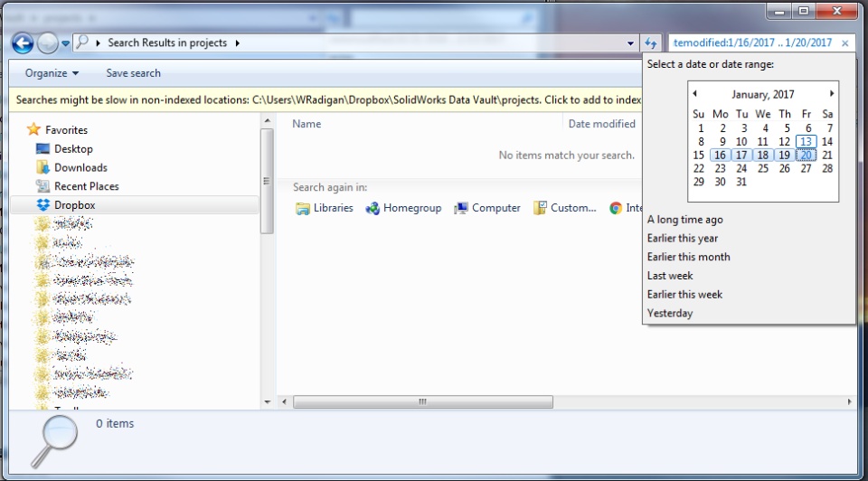Select January 13 in calendar
868x481 pixels.
click(x=806, y=142)
